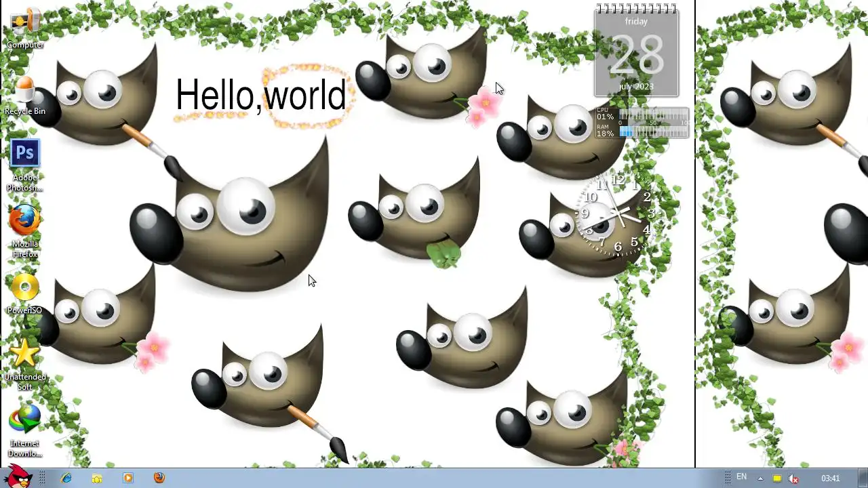Open the Recycle Bin icon
Screen dimensions: 868x488
pyautogui.click(x=25, y=96)
